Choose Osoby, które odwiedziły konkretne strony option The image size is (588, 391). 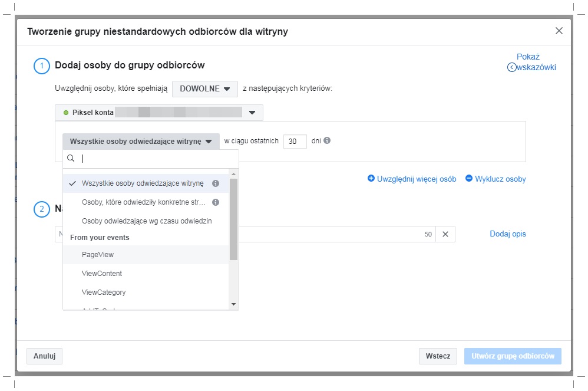[x=146, y=202]
